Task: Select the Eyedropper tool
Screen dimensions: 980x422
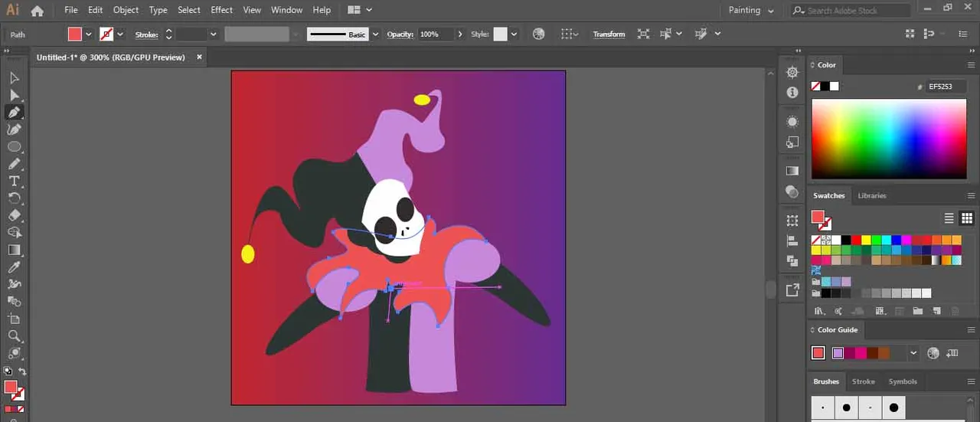Action: tap(14, 267)
